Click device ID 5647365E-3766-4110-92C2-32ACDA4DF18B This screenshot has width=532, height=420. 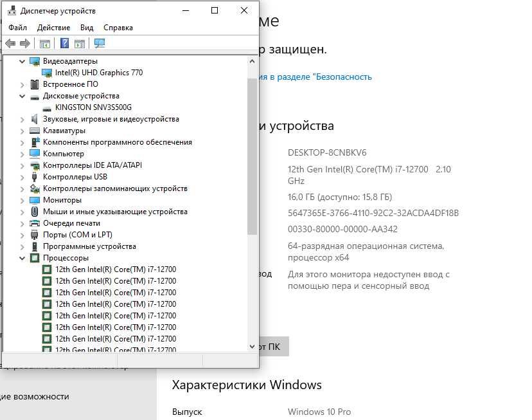coord(373,213)
